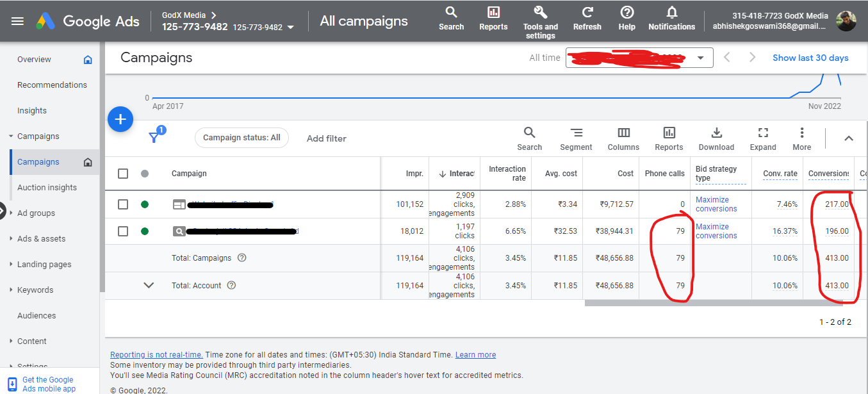Open the date range dropdown
The image size is (868, 394).
[701, 58]
